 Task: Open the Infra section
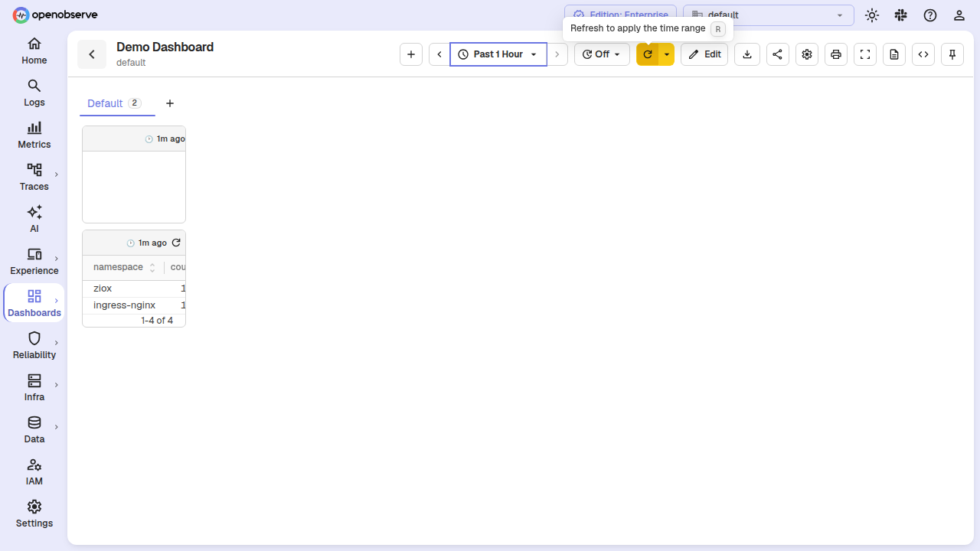(34, 388)
